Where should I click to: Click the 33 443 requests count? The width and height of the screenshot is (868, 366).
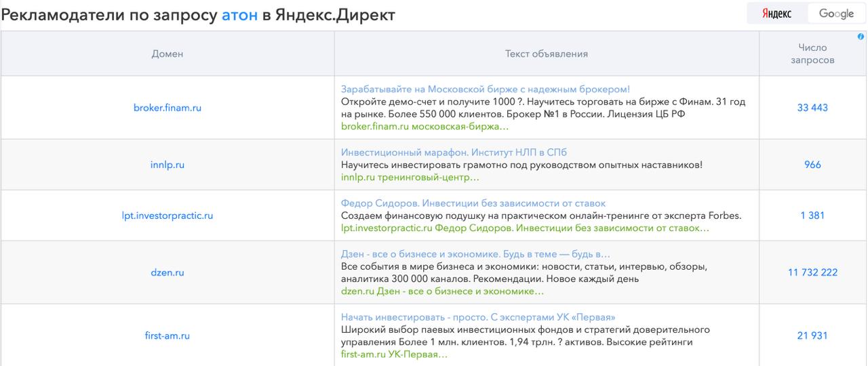click(812, 108)
